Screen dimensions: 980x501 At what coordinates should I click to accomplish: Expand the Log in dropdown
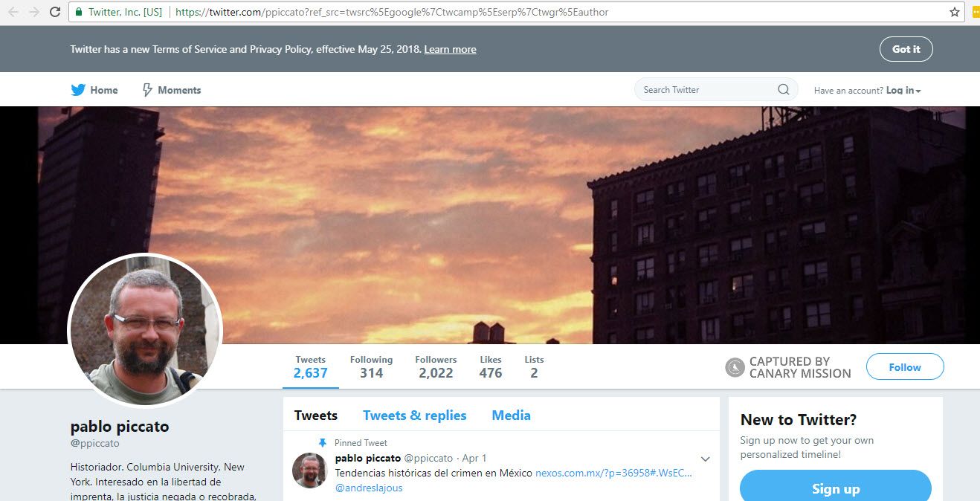click(x=903, y=91)
